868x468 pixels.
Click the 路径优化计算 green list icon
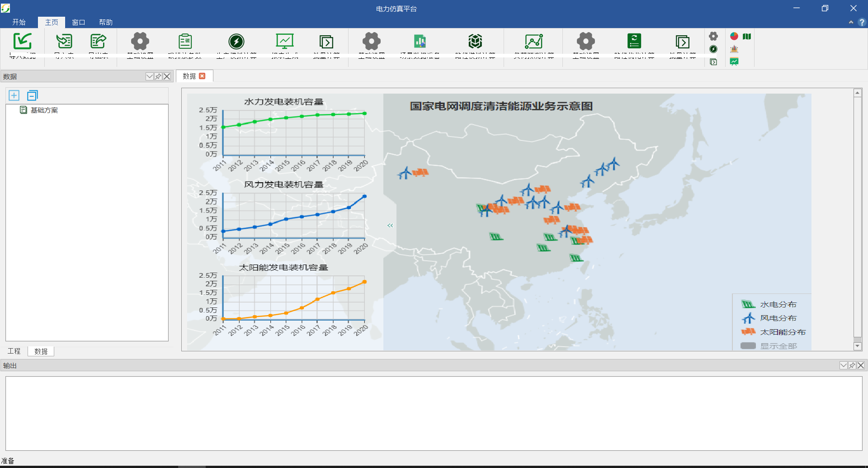[x=634, y=41]
